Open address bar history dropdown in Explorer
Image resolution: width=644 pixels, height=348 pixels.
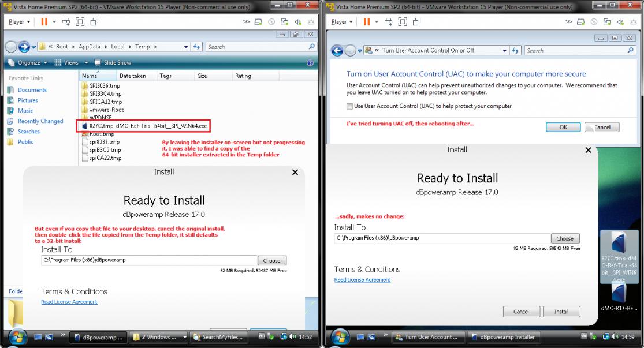point(185,47)
